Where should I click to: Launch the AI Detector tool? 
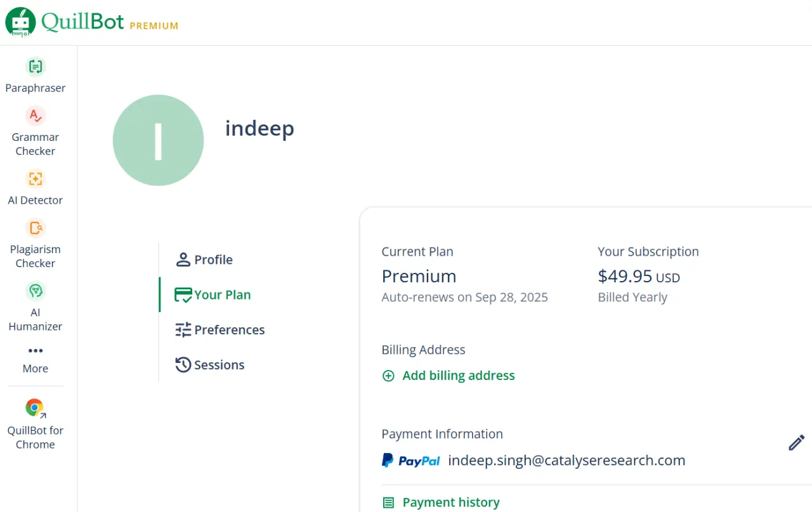36,178
